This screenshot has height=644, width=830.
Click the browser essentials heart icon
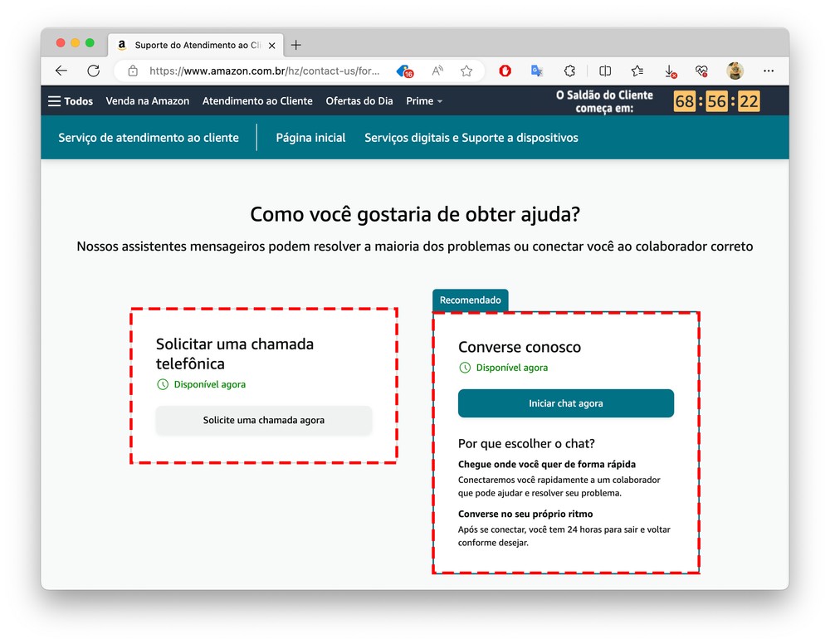point(702,71)
